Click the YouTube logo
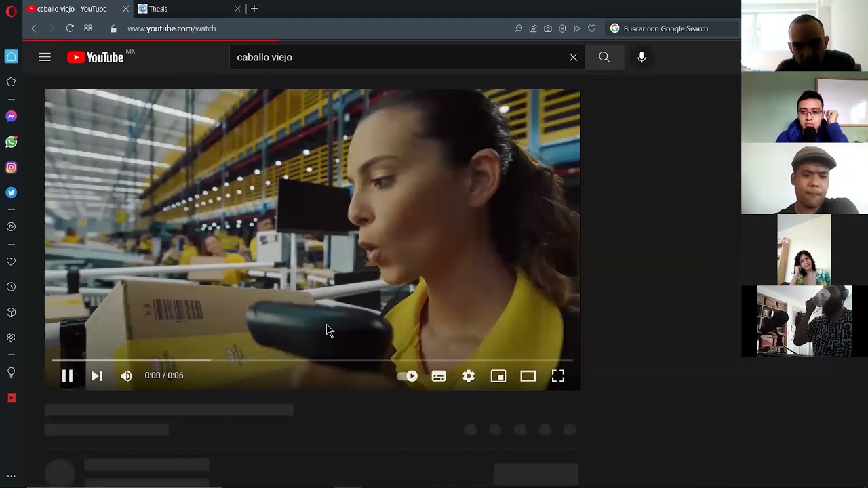Viewport: 868px width, 488px height. coord(96,58)
